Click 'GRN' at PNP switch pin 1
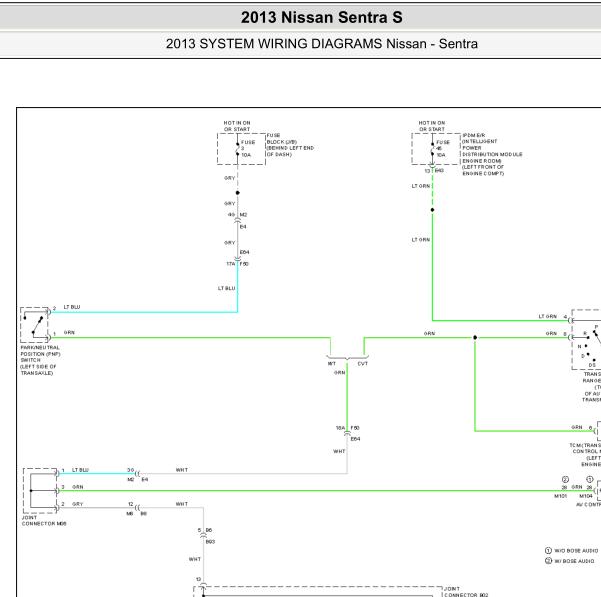This screenshot has height=597, width=601. (69, 332)
